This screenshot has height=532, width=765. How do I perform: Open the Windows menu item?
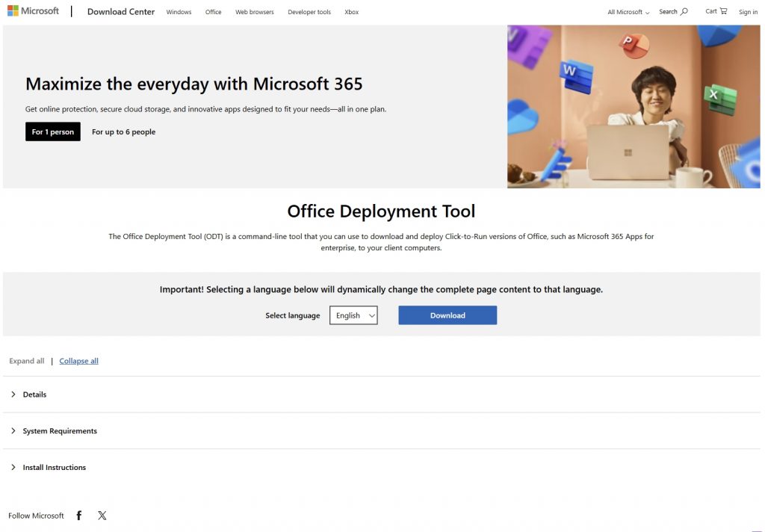179,12
